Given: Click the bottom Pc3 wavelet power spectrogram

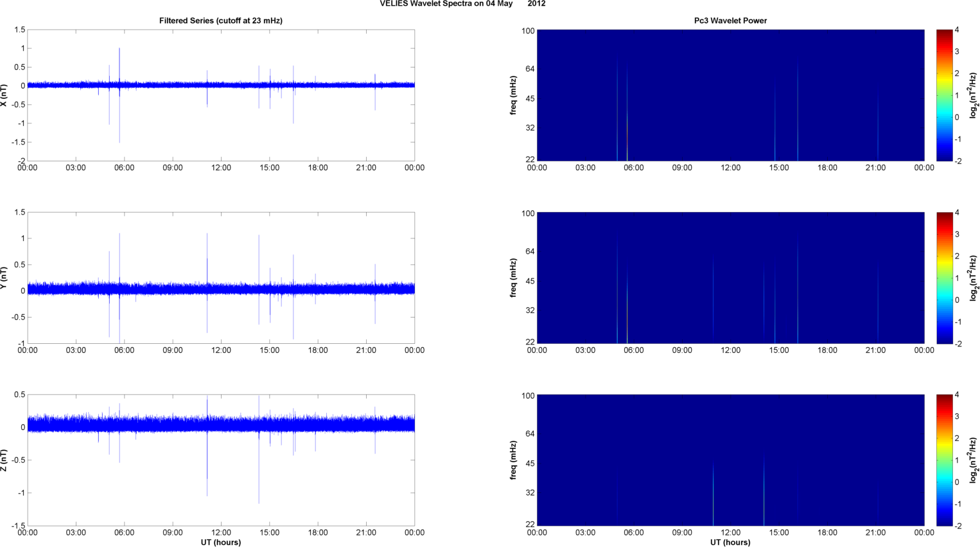Looking at the screenshot, I should pos(730,460).
